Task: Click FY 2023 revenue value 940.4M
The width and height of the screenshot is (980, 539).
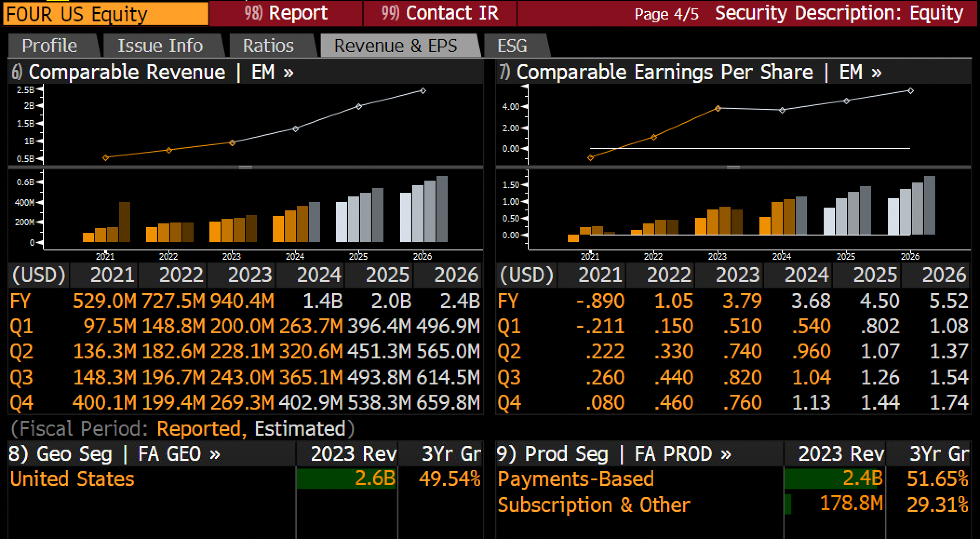Action: click(x=242, y=301)
